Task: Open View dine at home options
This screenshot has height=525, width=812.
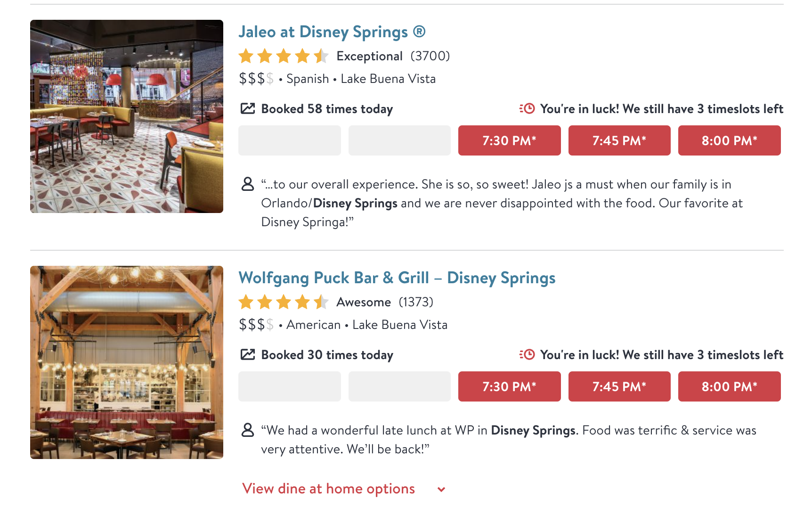Action: click(x=328, y=489)
